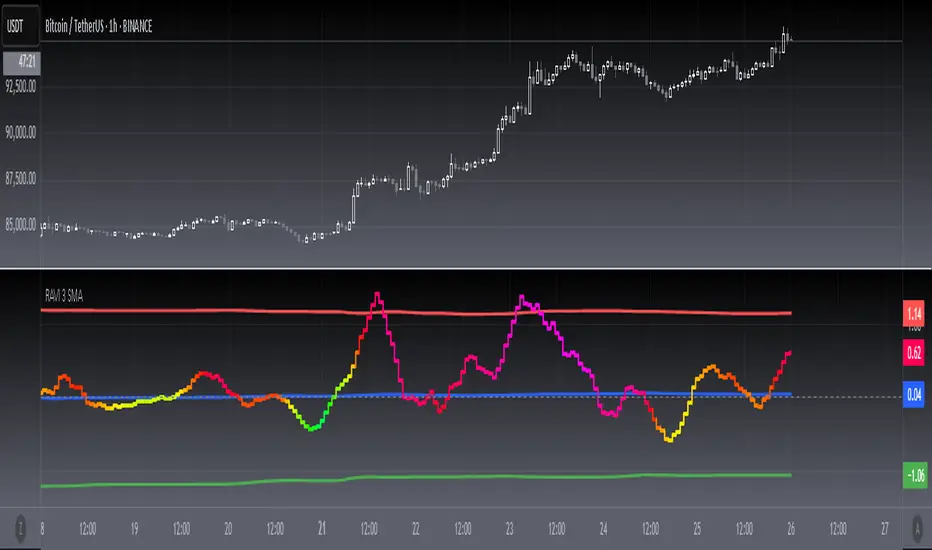This screenshot has width=932, height=550.
Task: Click the 85,000.00 price axis label
Action: 21,225
